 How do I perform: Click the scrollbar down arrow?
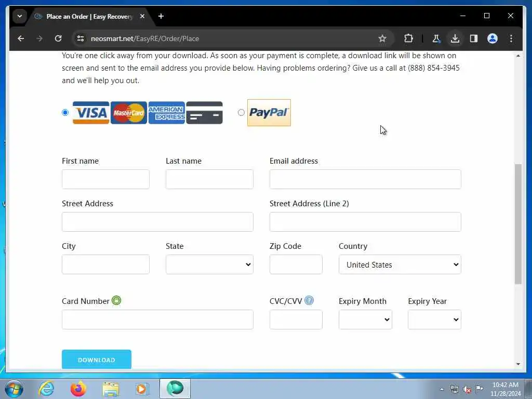[x=518, y=364]
